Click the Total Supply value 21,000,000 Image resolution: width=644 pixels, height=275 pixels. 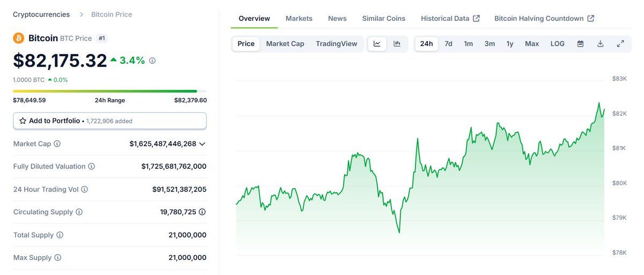187,235
